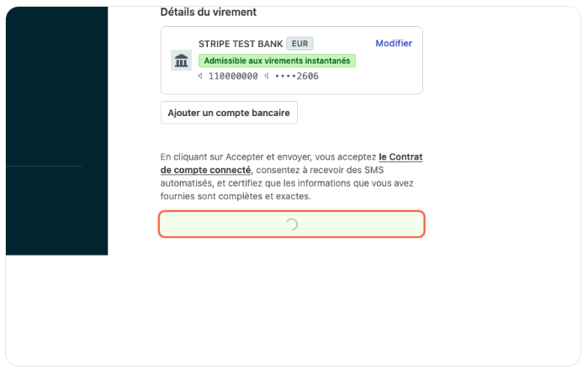Click the routing number 110000000
The height and width of the screenshot is (370, 588).
point(234,77)
